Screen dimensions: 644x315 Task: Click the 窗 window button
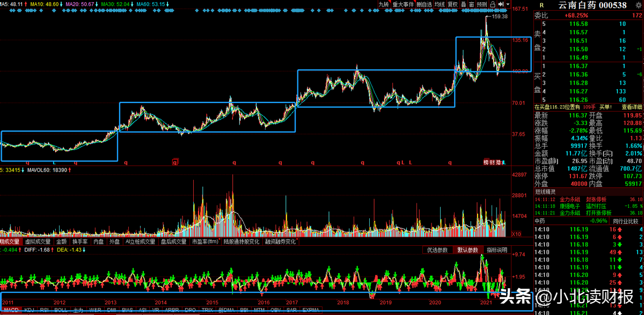click(471, 4)
